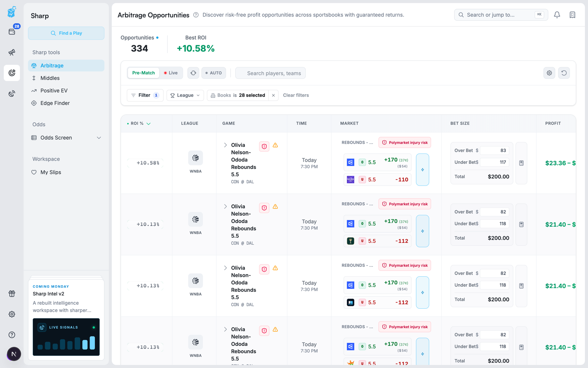The image size is (588, 368).
Task: Switch to Live mode
Action: point(171,73)
